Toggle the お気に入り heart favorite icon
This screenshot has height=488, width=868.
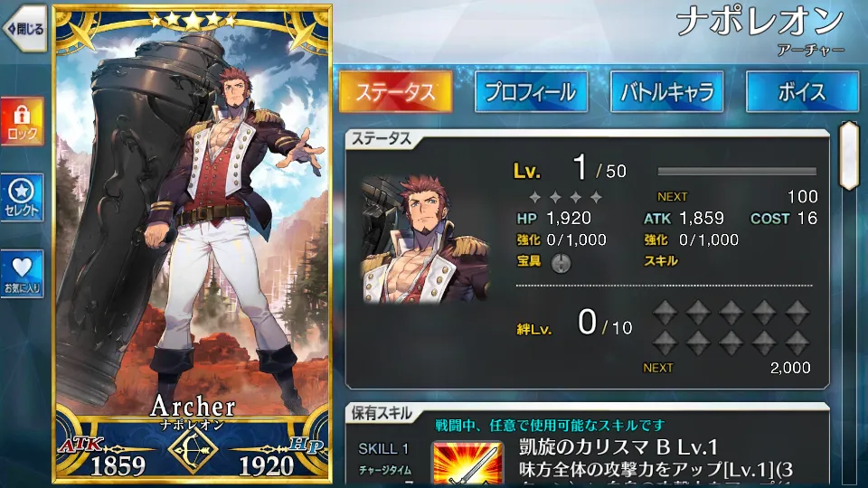[x=22, y=274]
